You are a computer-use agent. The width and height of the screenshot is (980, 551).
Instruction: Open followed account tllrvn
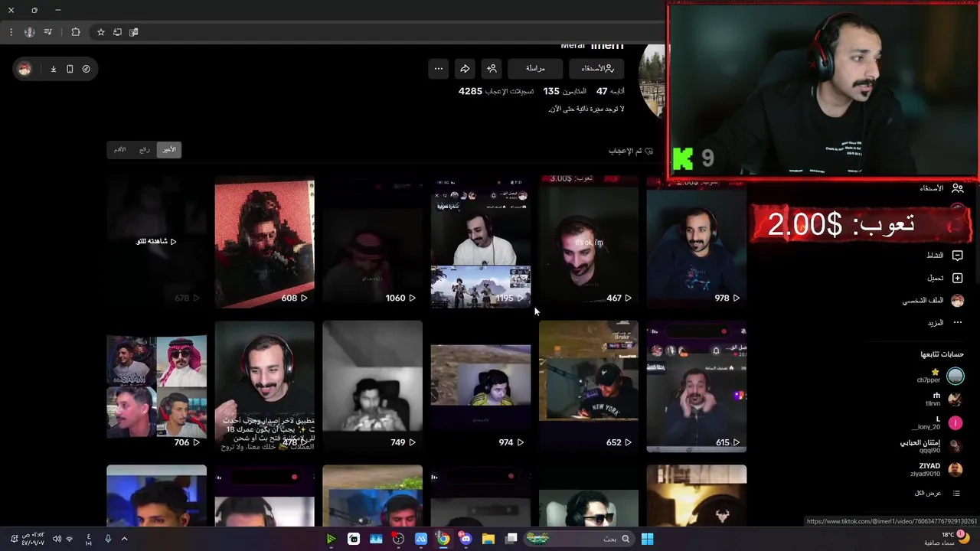pos(943,399)
